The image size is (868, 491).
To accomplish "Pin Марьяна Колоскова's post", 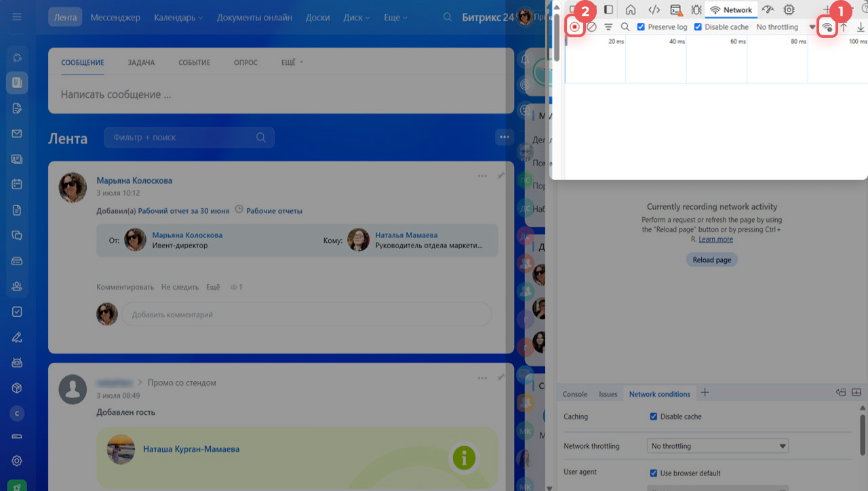I will coord(500,176).
